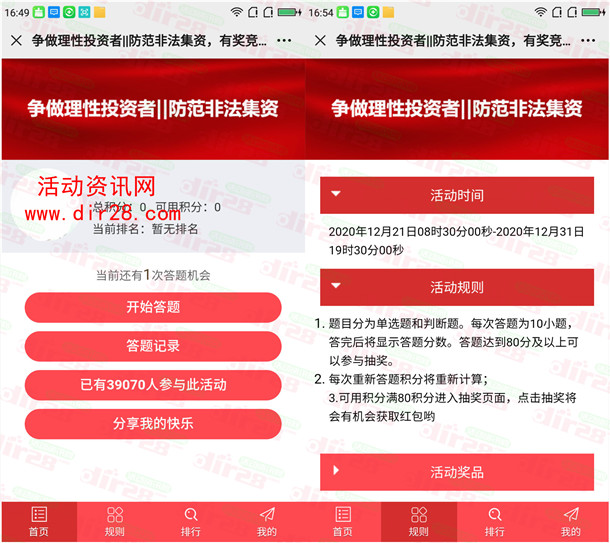Viewport: 610px width, 543px height.
Task: Collapse the 活动规则 section
Action: click(x=457, y=287)
